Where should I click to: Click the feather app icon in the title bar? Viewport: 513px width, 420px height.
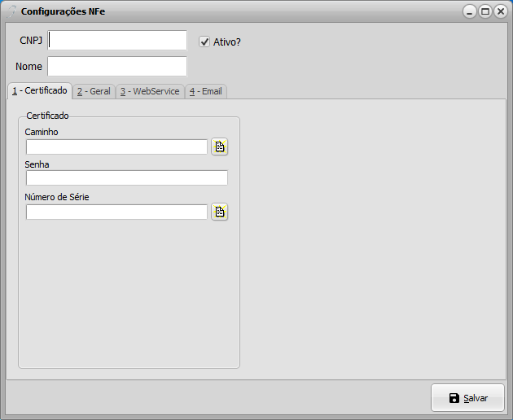(11, 11)
